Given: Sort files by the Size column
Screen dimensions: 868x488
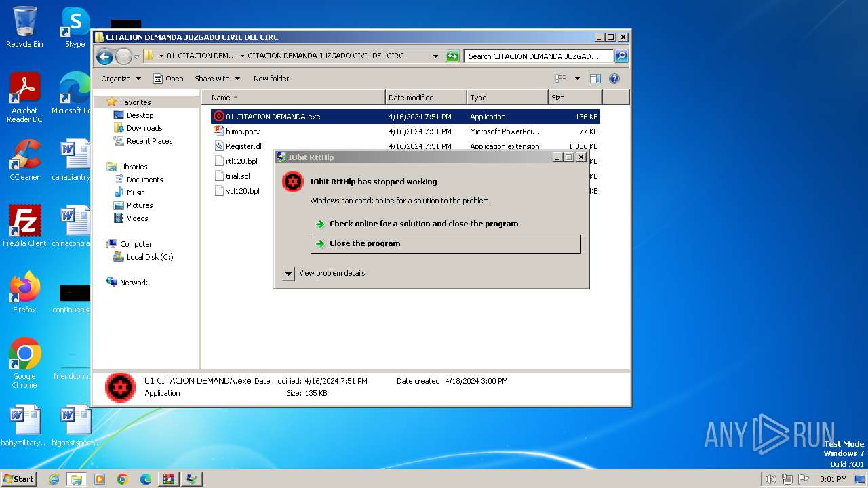Looking at the screenshot, I should coord(575,98).
